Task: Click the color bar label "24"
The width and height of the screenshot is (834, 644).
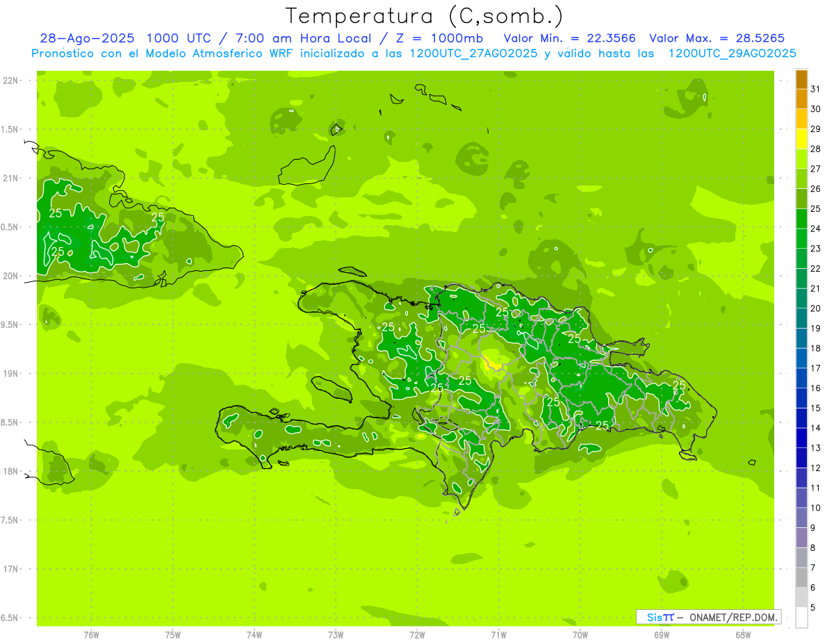Action: click(816, 229)
